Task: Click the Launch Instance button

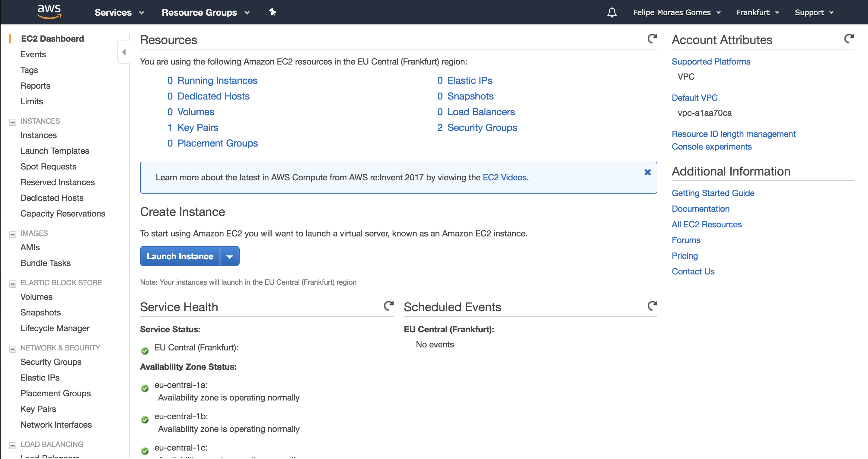Action: point(180,256)
